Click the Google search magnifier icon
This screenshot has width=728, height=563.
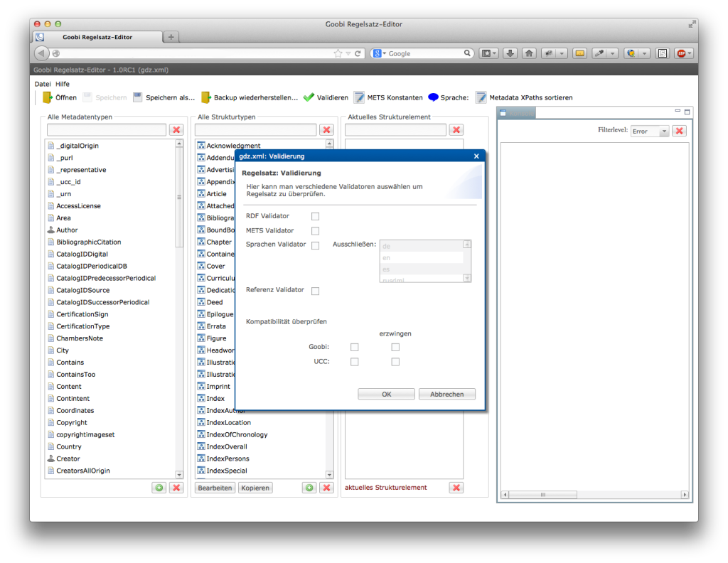[x=467, y=53]
